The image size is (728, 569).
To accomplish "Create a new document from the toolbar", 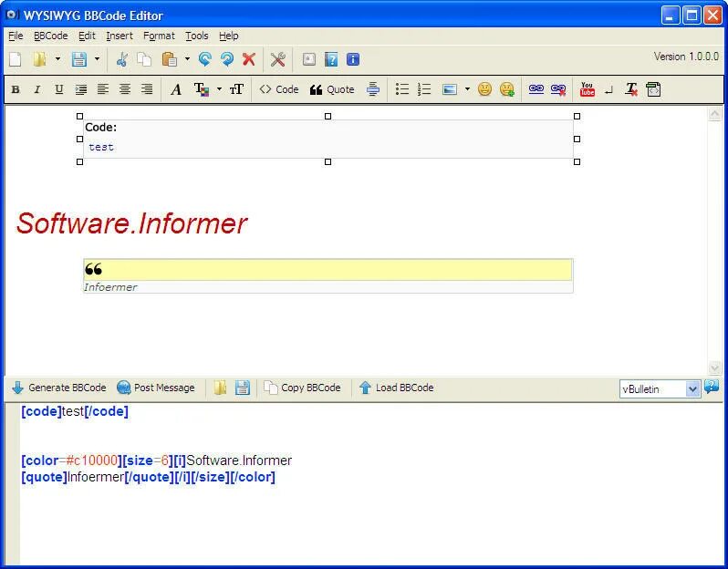I will tap(16, 59).
